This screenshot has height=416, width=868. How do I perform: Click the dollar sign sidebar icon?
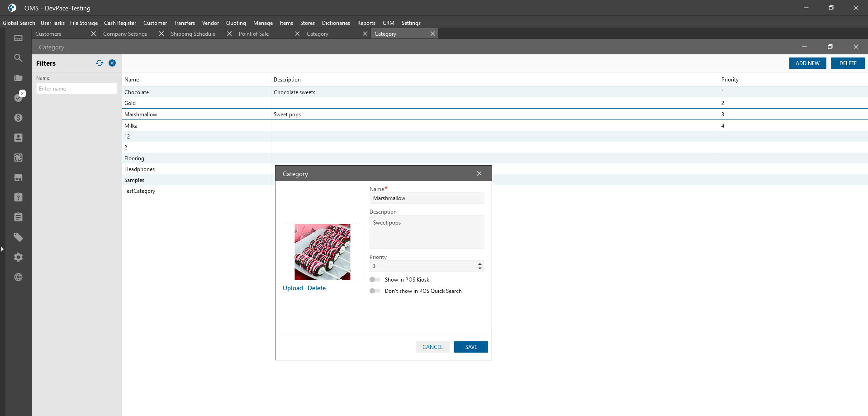[x=18, y=118]
